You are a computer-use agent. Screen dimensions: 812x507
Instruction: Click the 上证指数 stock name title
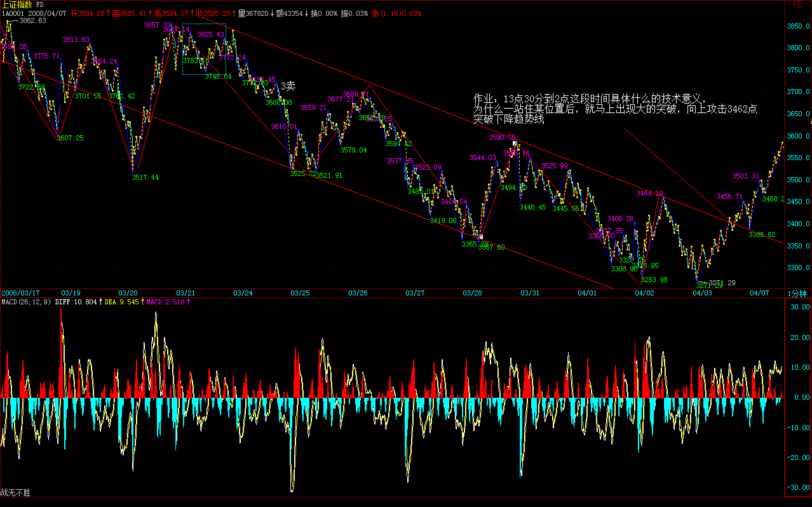(17, 4)
